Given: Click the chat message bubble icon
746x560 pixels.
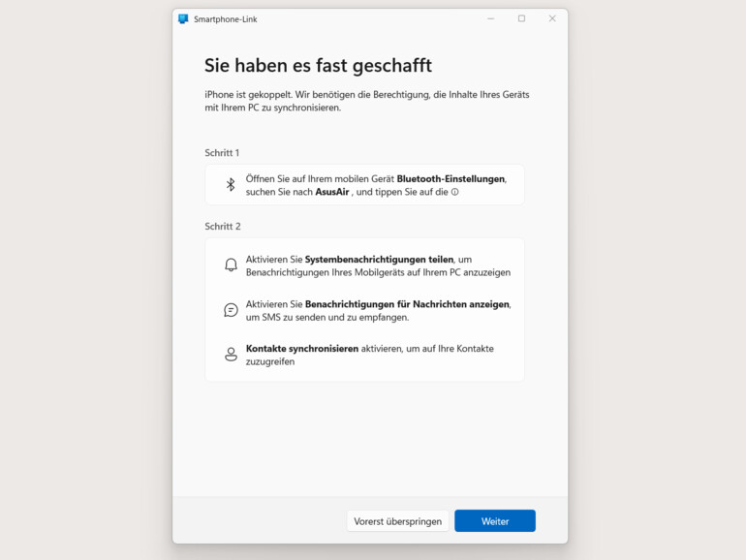Looking at the screenshot, I should point(231,310).
